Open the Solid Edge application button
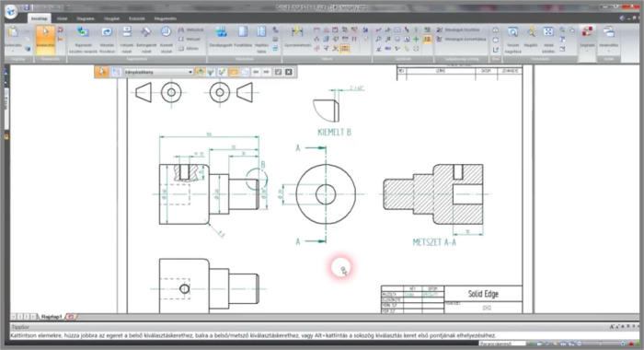 point(11,11)
